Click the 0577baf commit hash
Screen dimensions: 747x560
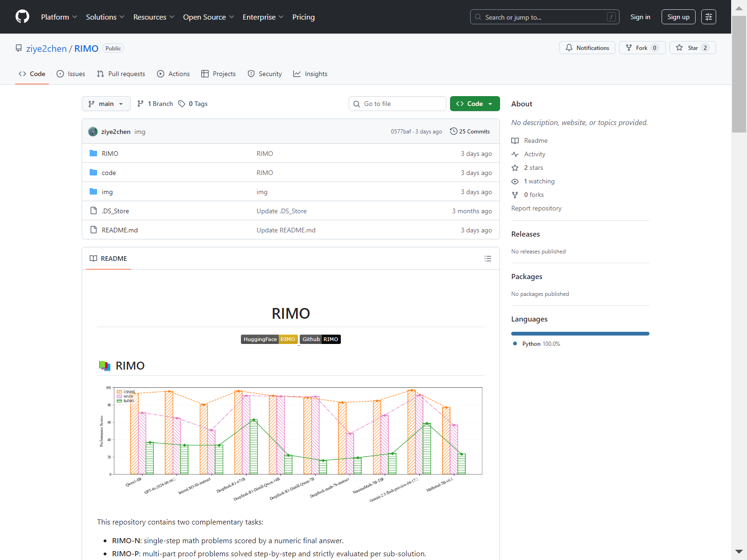401,132
